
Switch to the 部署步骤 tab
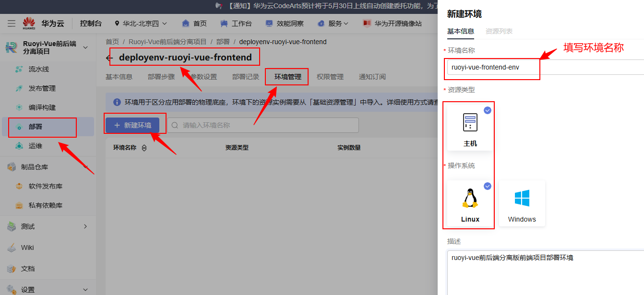(161, 77)
